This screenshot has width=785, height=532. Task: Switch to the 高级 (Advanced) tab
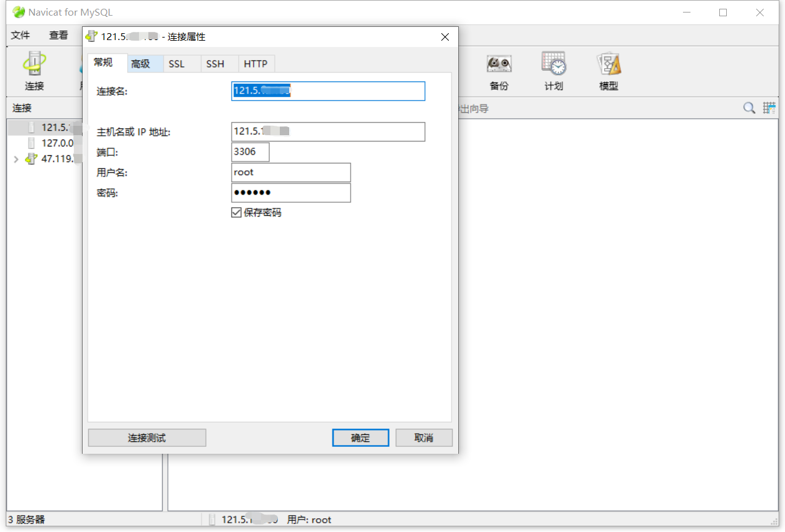coord(145,64)
